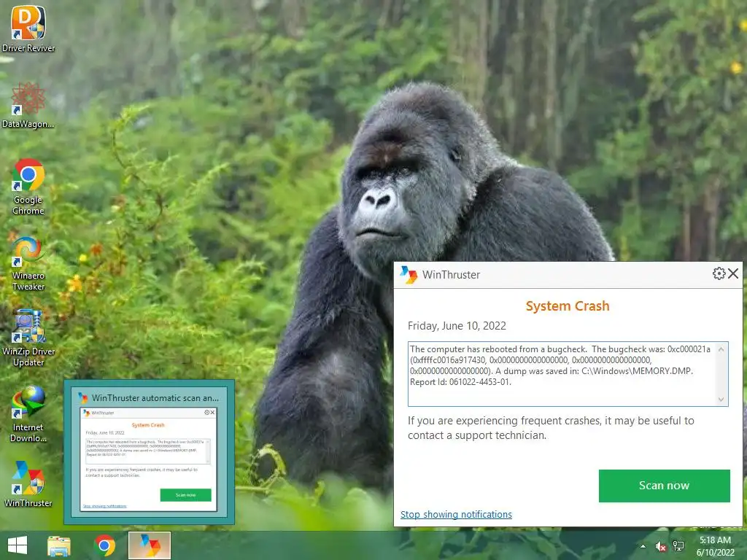Open the Driver Reviver desktop shortcut
Viewport: 747px width, 560px height.
(x=28, y=28)
